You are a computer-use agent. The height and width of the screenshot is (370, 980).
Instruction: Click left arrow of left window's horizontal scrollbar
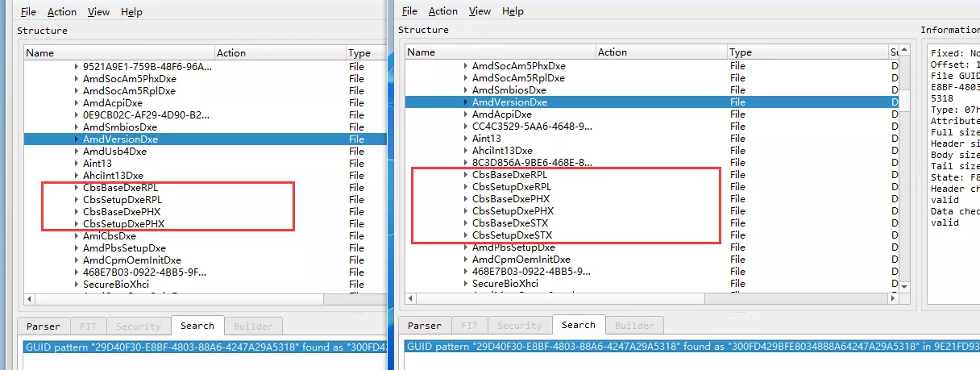pyautogui.click(x=30, y=299)
